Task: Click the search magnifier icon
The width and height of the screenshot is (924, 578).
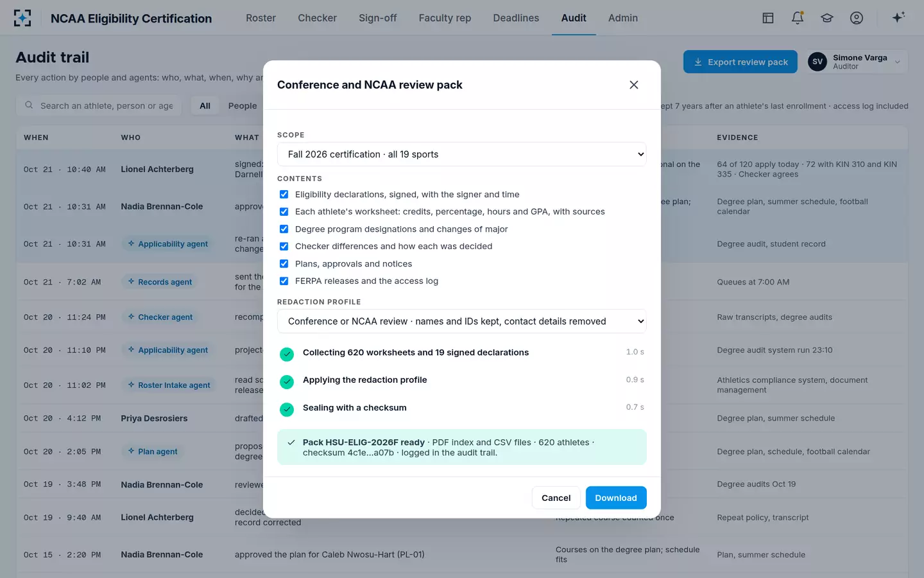Action: click(x=29, y=105)
